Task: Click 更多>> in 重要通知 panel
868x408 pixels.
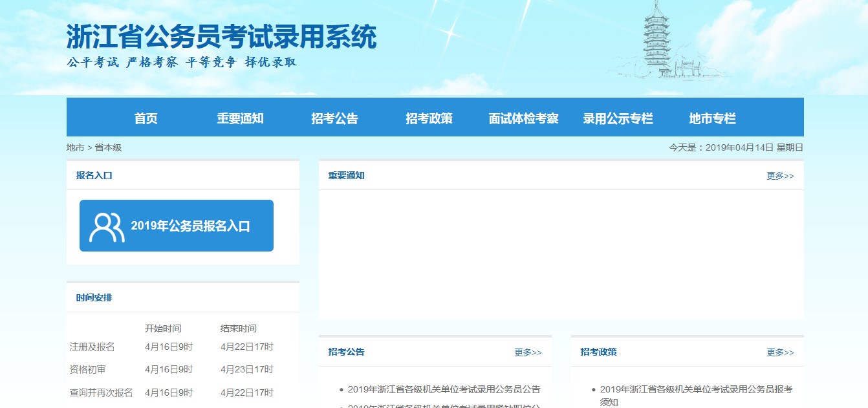Action: click(780, 176)
